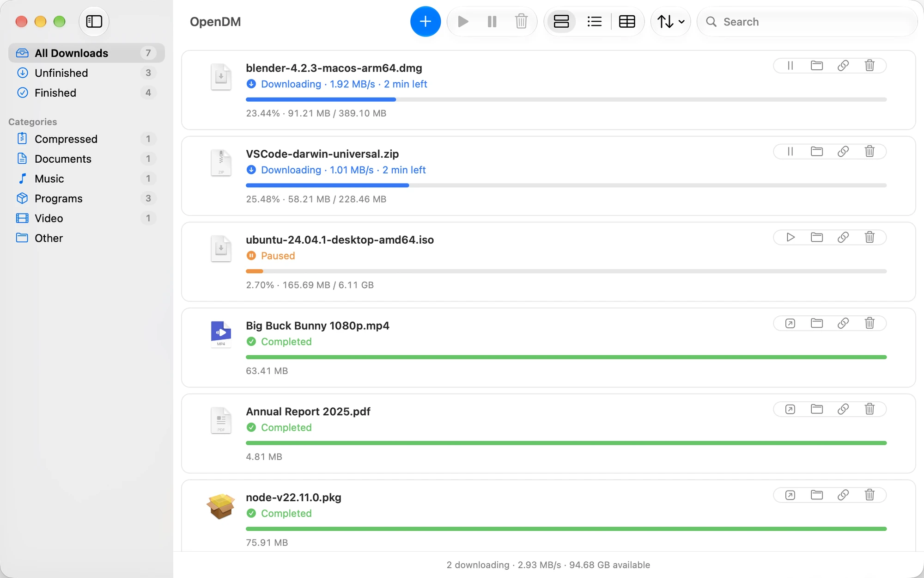Pause the blender-4.2.3 download
The image size is (924, 578).
point(790,66)
